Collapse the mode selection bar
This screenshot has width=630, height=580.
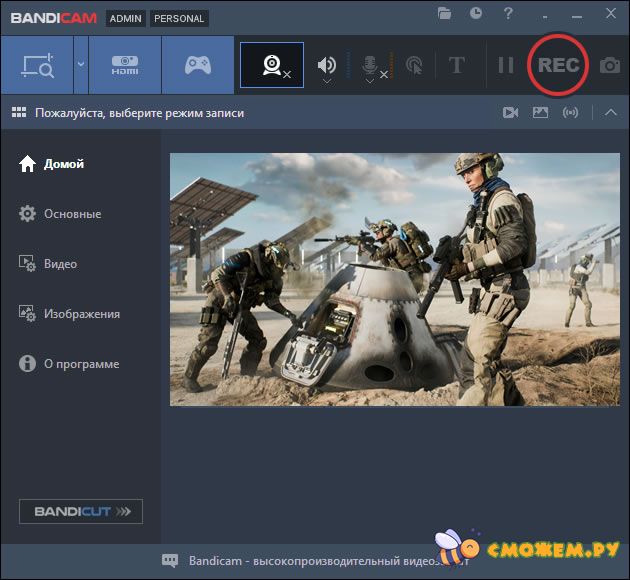click(611, 113)
